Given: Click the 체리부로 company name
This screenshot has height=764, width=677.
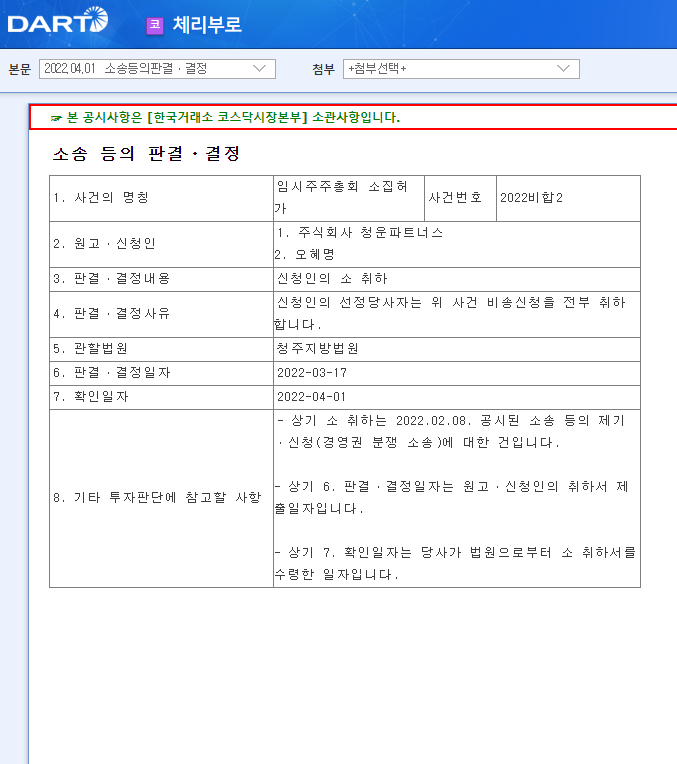Looking at the screenshot, I should 207,25.
